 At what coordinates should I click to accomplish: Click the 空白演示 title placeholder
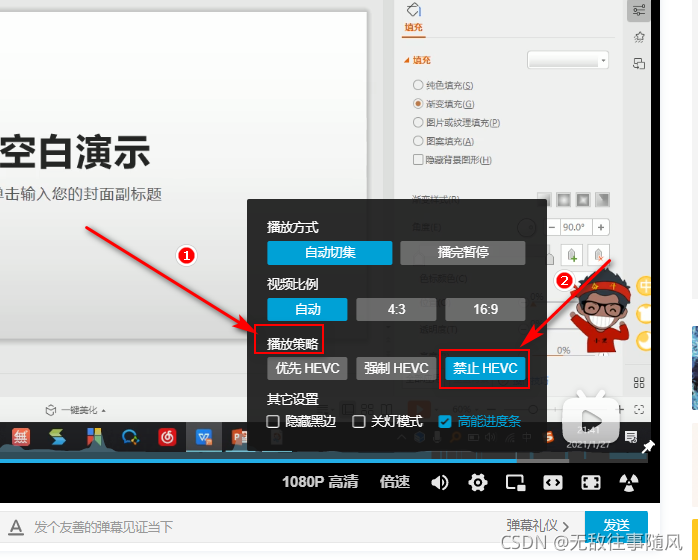tap(75, 152)
